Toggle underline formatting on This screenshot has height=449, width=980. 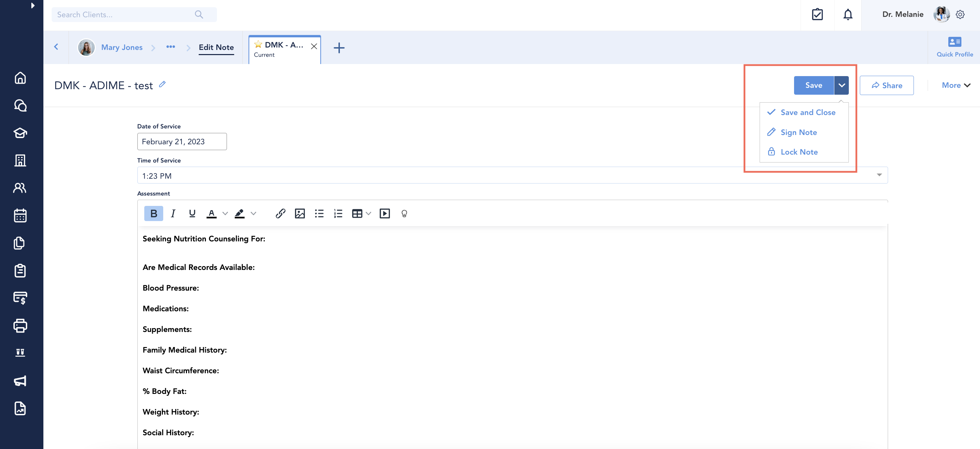tap(192, 213)
